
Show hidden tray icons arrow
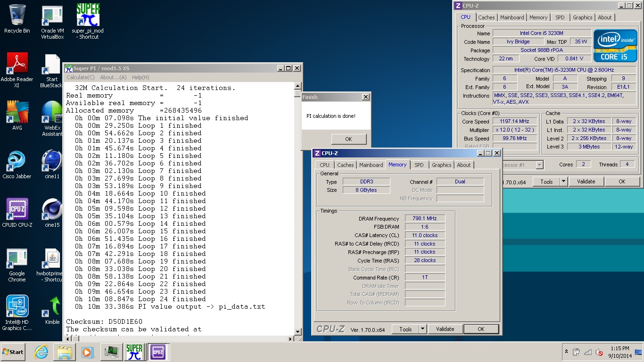566,352
